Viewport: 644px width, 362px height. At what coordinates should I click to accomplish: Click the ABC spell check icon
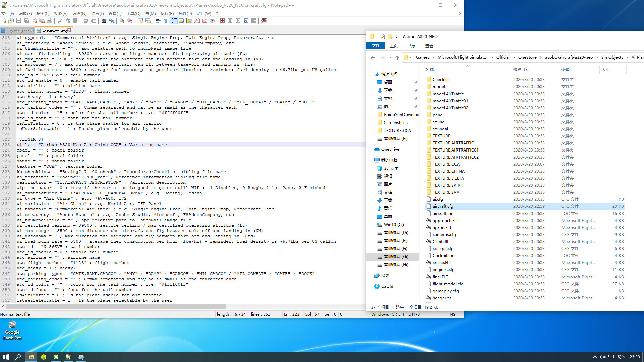click(x=264, y=21)
